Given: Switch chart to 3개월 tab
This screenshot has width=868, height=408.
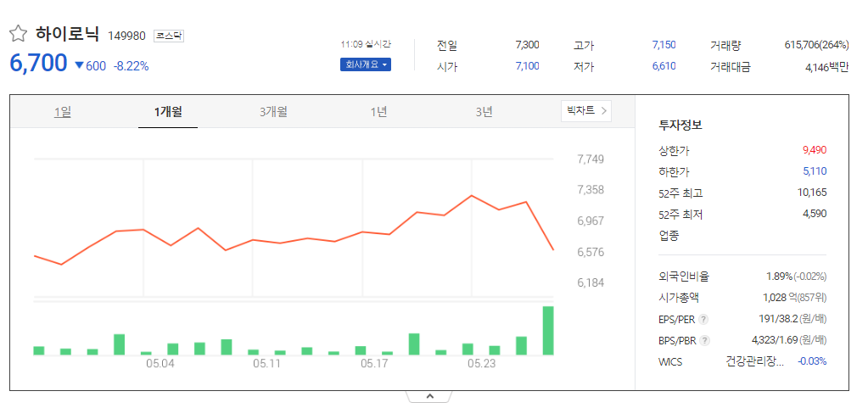Looking at the screenshot, I should click(x=273, y=112).
